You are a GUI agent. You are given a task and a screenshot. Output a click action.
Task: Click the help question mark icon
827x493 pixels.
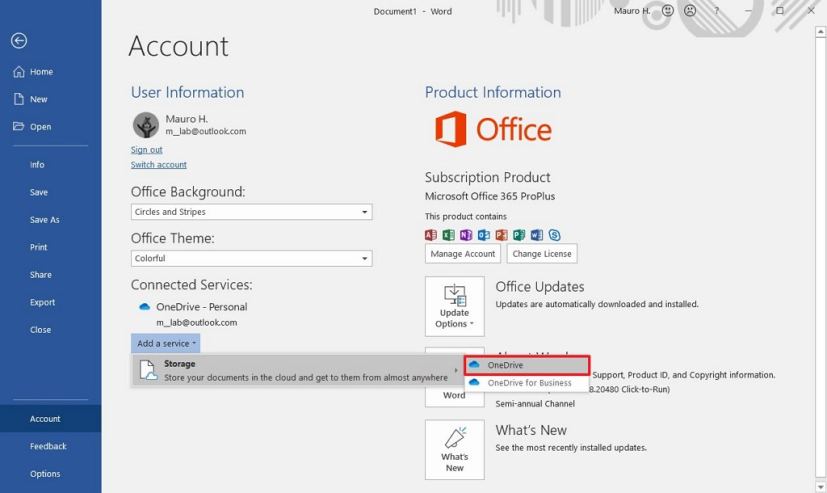[716, 11]
